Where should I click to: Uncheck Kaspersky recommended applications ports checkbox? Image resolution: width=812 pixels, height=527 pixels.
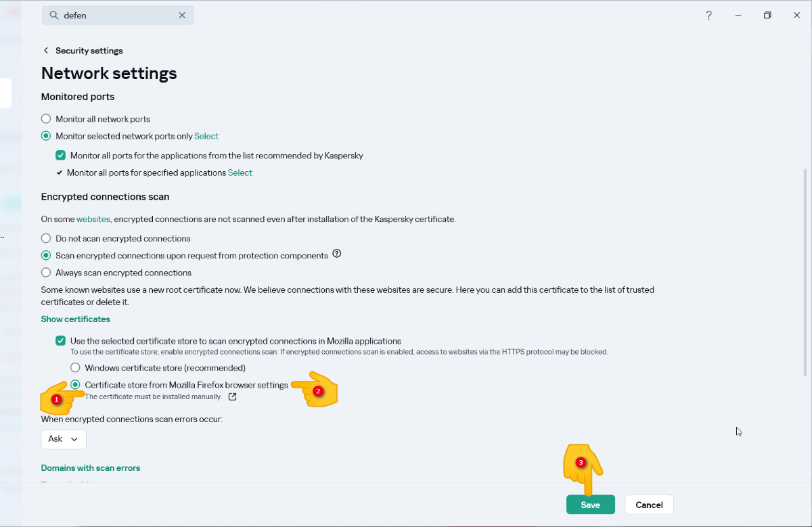[x=61, y=156]
